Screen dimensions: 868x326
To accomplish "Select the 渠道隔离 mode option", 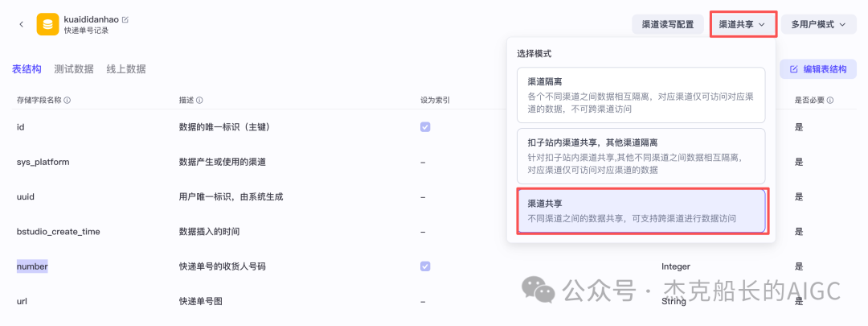I will pyautogui.click(x=641, y=95).
